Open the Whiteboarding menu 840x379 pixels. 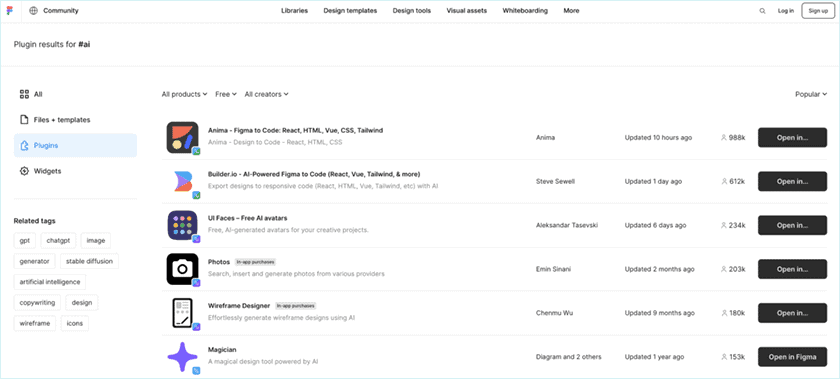(x=525, y=11)
